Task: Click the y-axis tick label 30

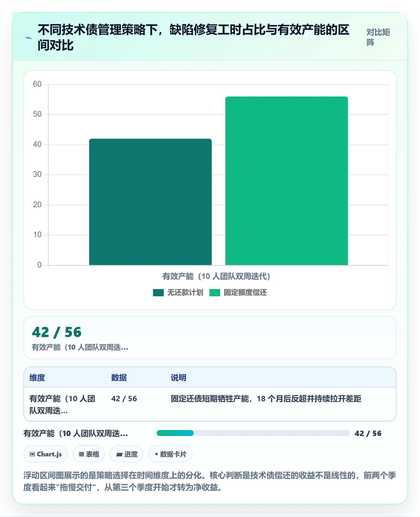Action: point(37,174)
